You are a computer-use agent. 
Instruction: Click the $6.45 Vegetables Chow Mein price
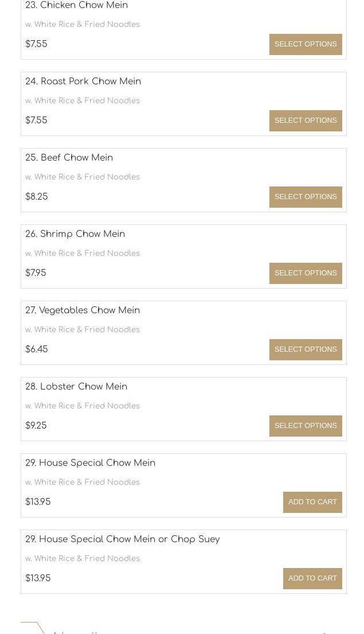36,349
